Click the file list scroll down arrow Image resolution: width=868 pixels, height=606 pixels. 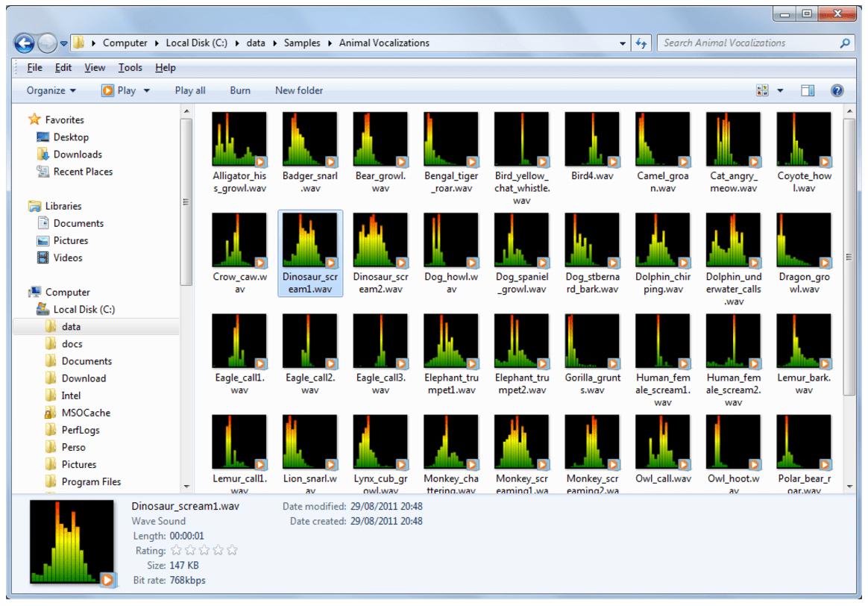[849, 487]
